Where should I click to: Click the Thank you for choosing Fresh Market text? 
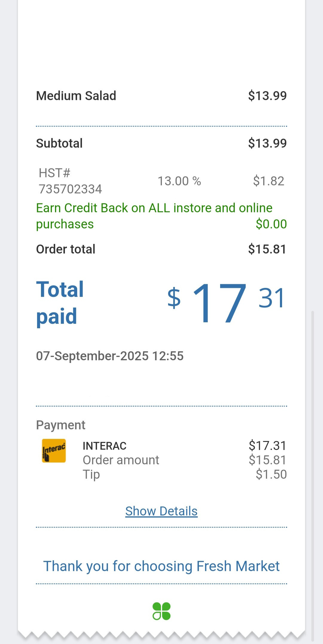pos(161,566)
